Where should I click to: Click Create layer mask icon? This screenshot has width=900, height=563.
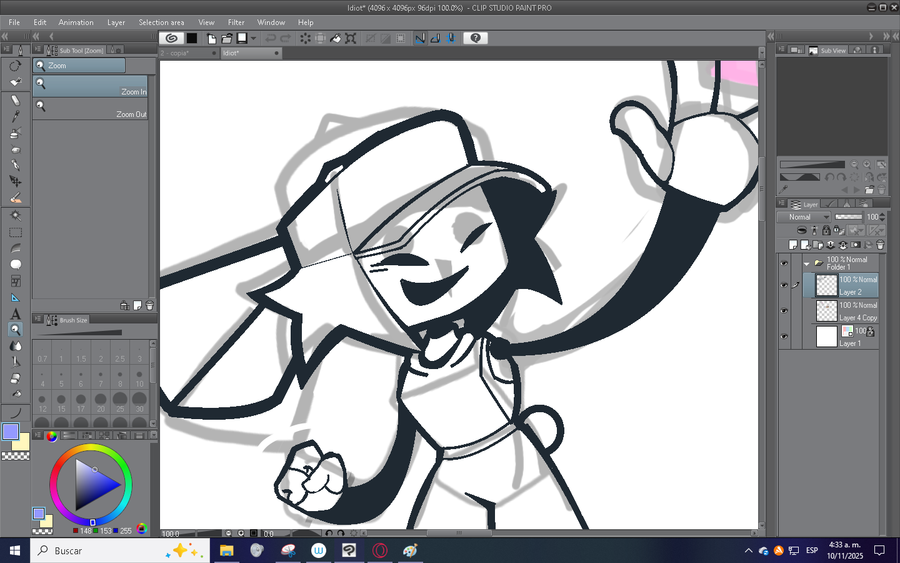(855, 245)
